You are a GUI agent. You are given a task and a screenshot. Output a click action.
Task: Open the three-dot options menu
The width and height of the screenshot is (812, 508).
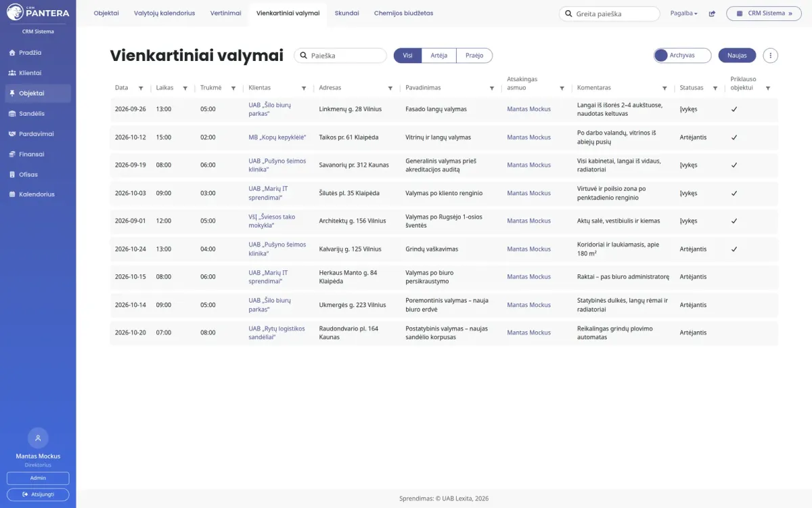click(x=770, y=56)
